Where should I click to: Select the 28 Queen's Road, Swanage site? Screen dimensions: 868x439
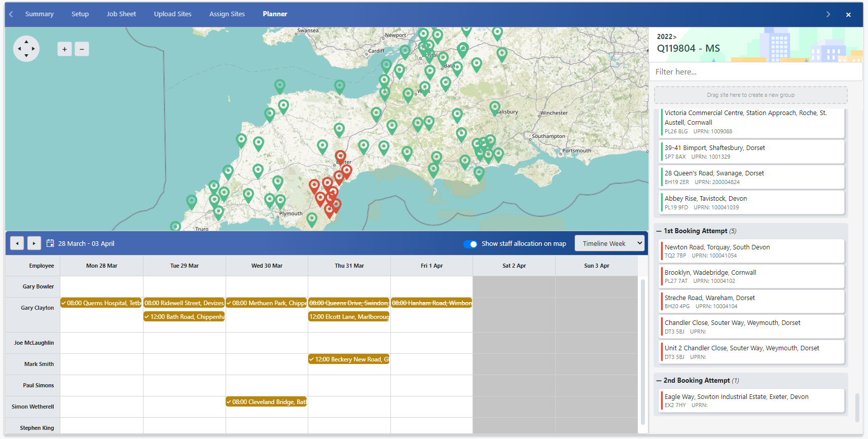point(752,177)
